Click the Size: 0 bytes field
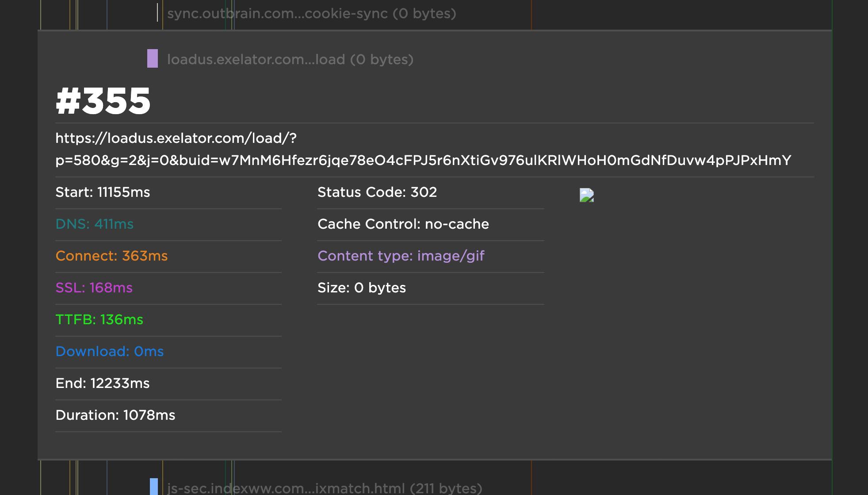868x495 pixels. (361, 288)
